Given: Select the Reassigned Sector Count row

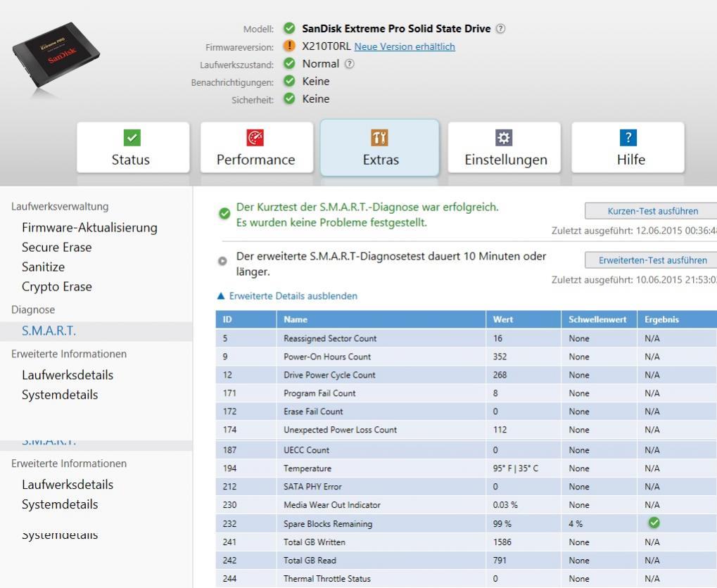Looking at the screenshot, I should click(467, 338).
